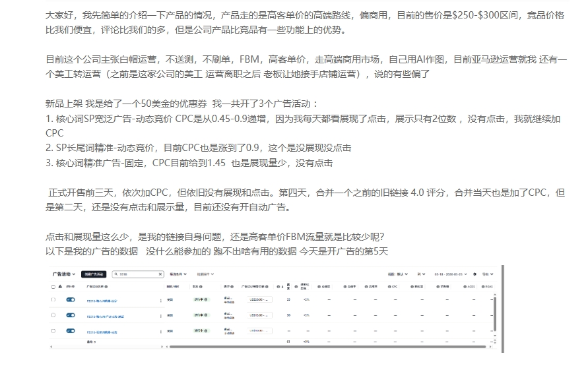This screenshot has width=588, height=368.
Task: Click the info icon beside the type column header
Action: [232, 287]
